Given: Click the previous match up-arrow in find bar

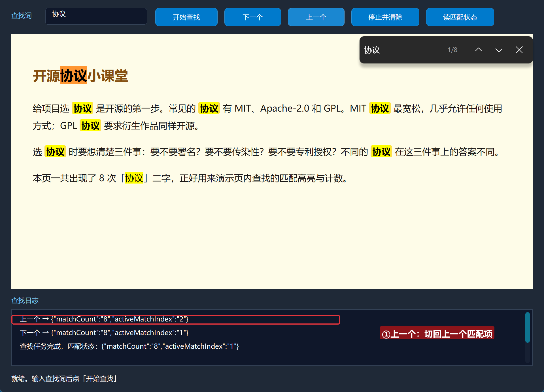Looking at the screenshot, I should (479, 50).
